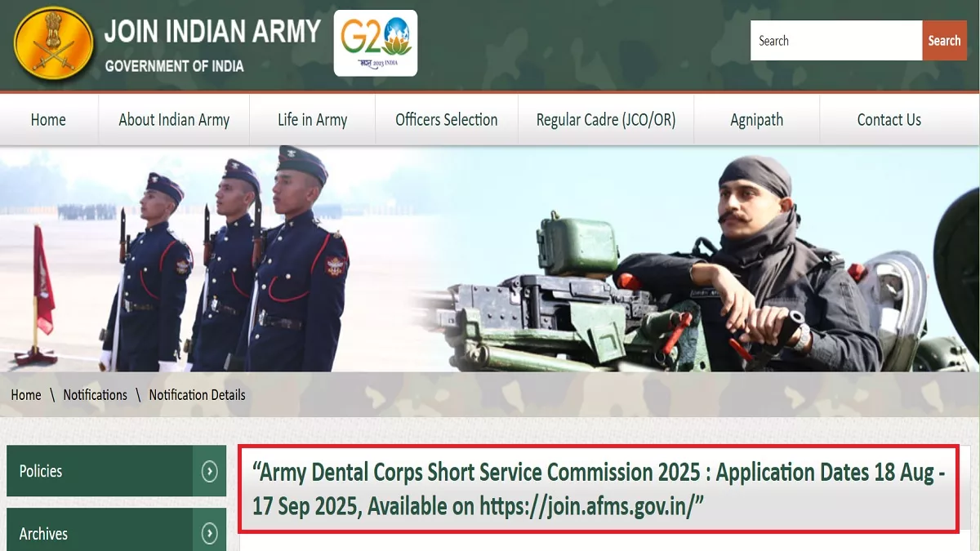
Task: Click the Join Indian Army header title
Action: click(212, 32)
